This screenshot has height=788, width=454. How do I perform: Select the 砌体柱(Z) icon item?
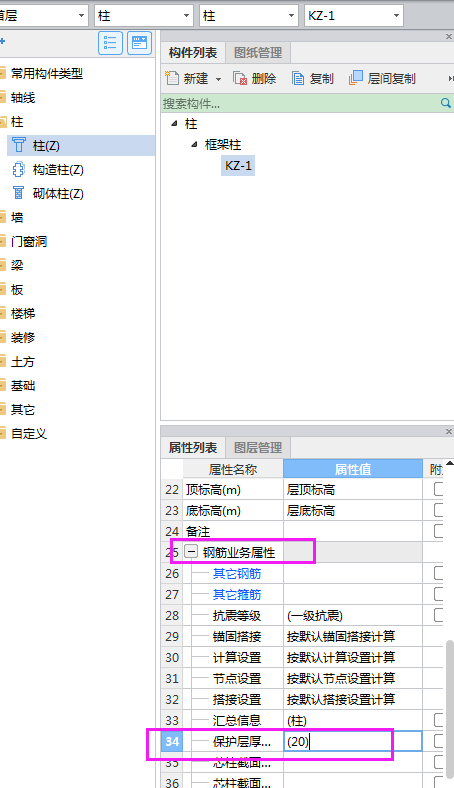pyautogui.click(x=19, y=193)
